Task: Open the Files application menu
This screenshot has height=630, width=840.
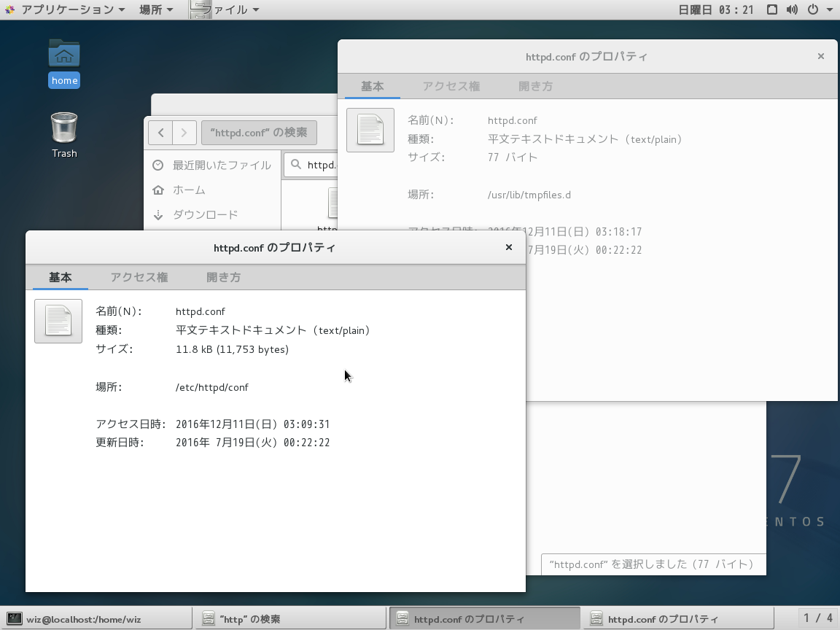Action: coord(225,9)
